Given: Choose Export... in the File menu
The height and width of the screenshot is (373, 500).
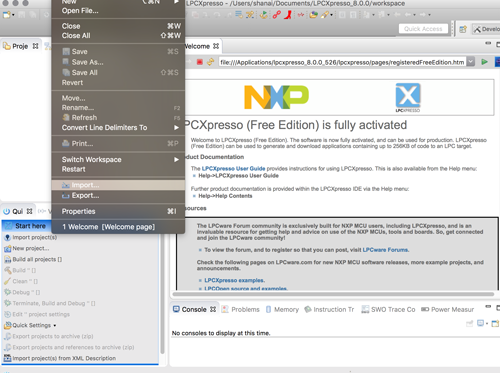Looking at the screenshot, I should click(x=118, y=195).
